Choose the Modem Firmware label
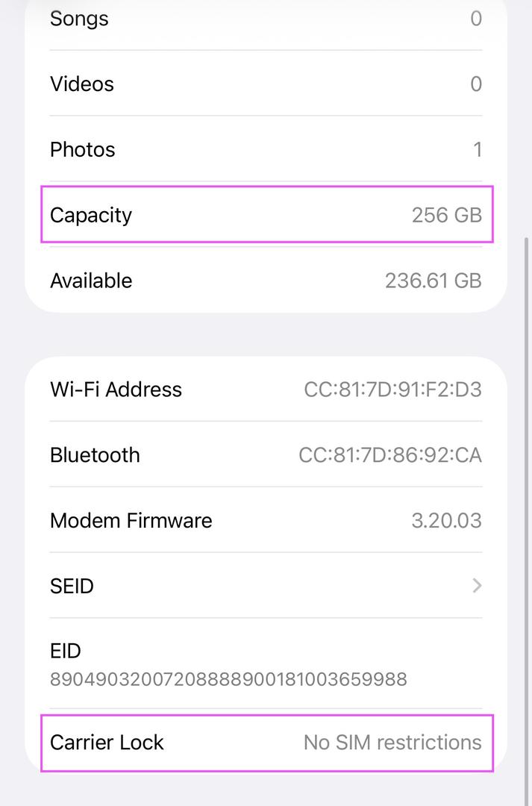The height and width of the screenshot is (806, 532). (131, 521)
